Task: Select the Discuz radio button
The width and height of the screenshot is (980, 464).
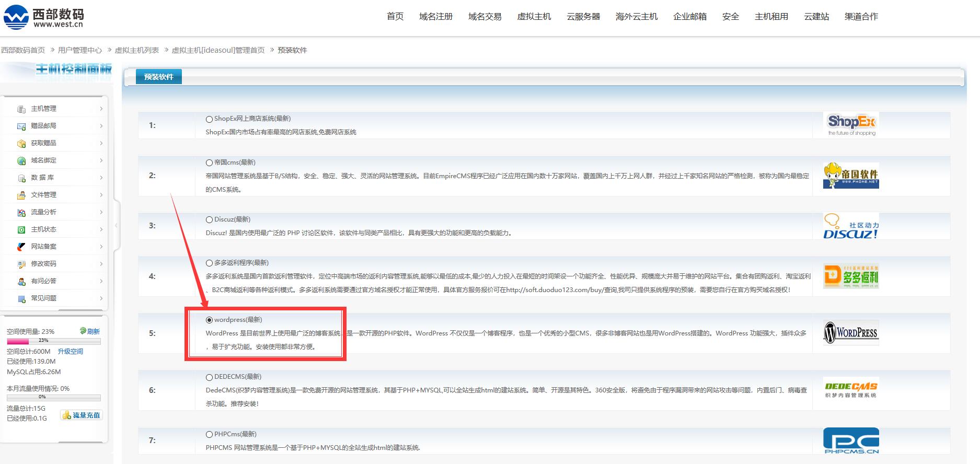Action: pyautogui.click(x=209, y=220)
